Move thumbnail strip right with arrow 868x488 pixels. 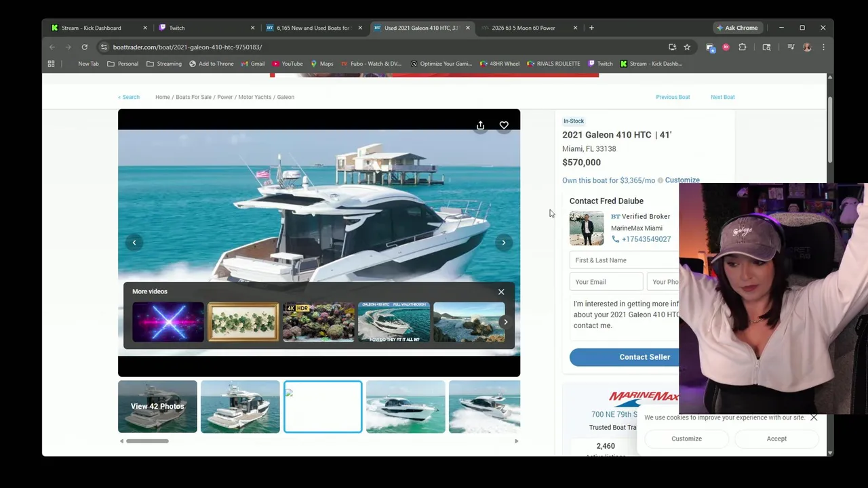[x=516, y=441]
